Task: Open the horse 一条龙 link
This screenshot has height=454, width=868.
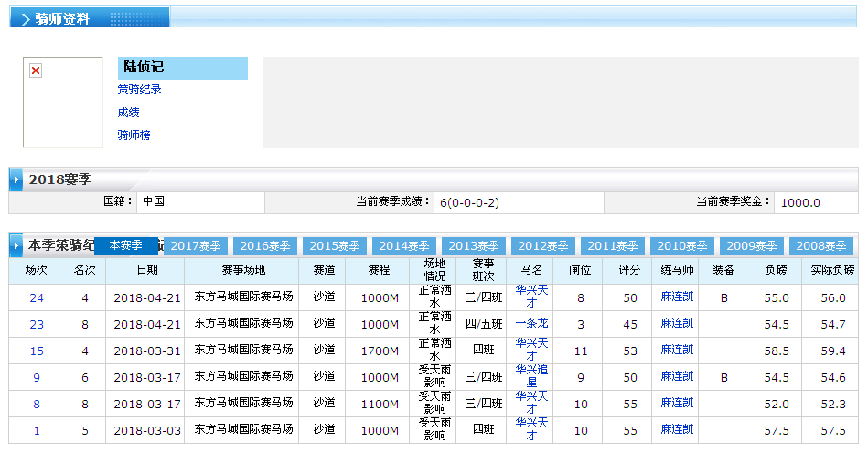Action: click(531, 324)
